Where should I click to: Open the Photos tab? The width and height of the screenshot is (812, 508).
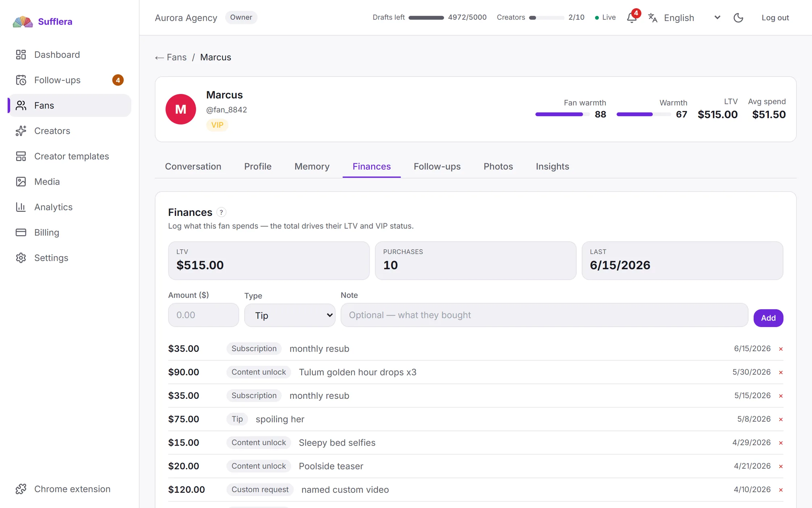pyautogui.click(x=498, y=167)
